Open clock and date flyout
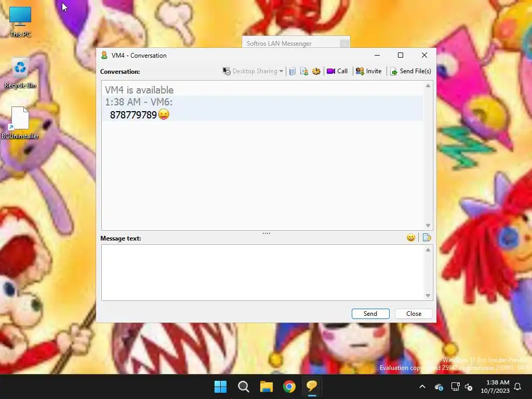 (x=495, y=387)
